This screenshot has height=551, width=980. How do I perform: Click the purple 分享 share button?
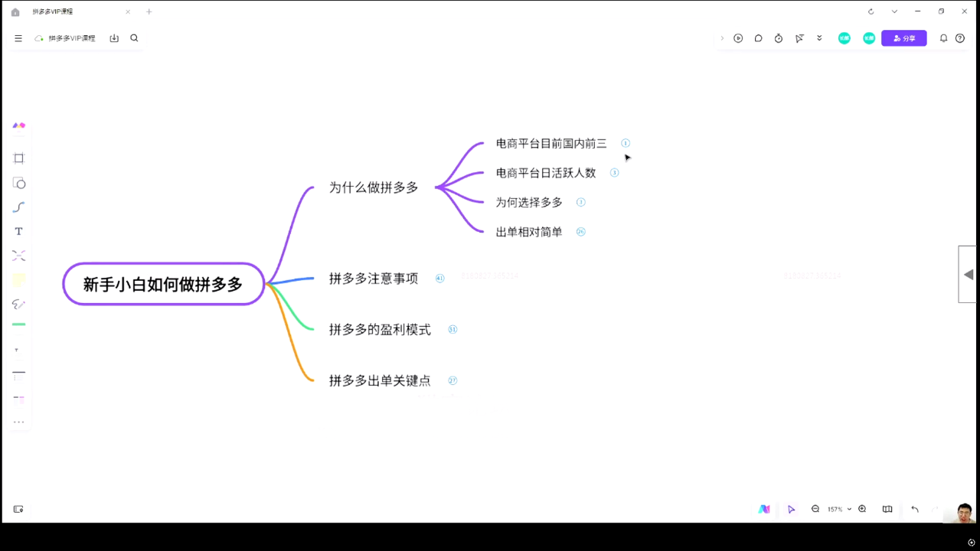tap(903, 38)
